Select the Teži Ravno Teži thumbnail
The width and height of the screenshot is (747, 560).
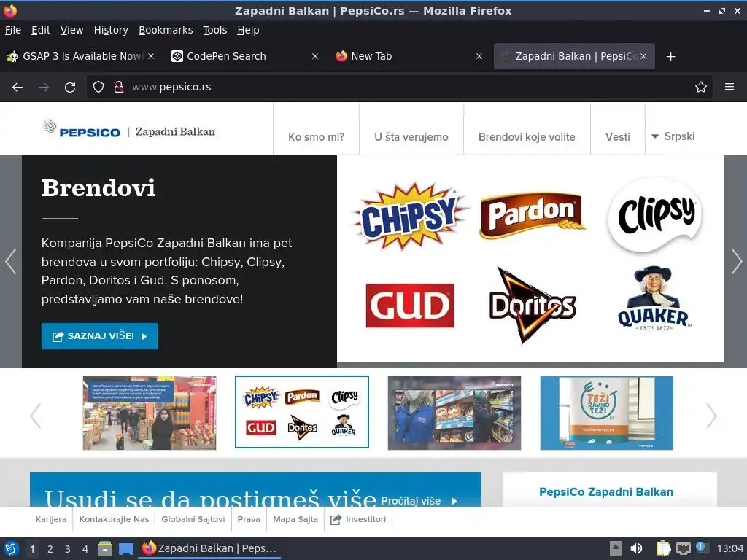(x=606, y=413)
